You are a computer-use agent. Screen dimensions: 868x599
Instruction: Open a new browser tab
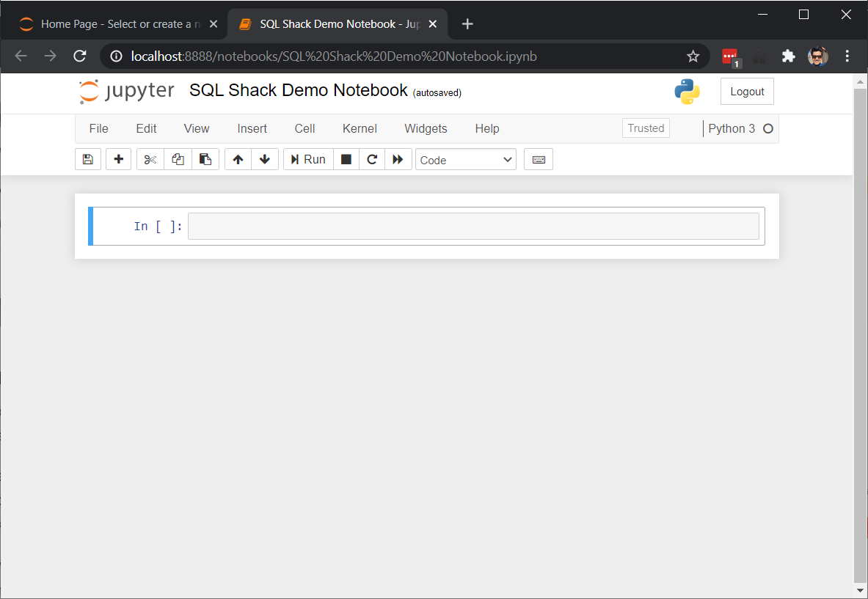pyautogui.click(x=467, y=23)
